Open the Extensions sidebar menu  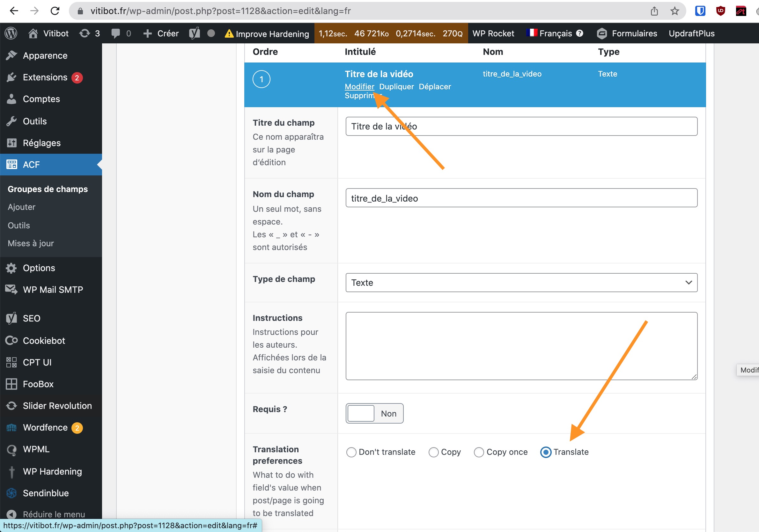[51, 78]
